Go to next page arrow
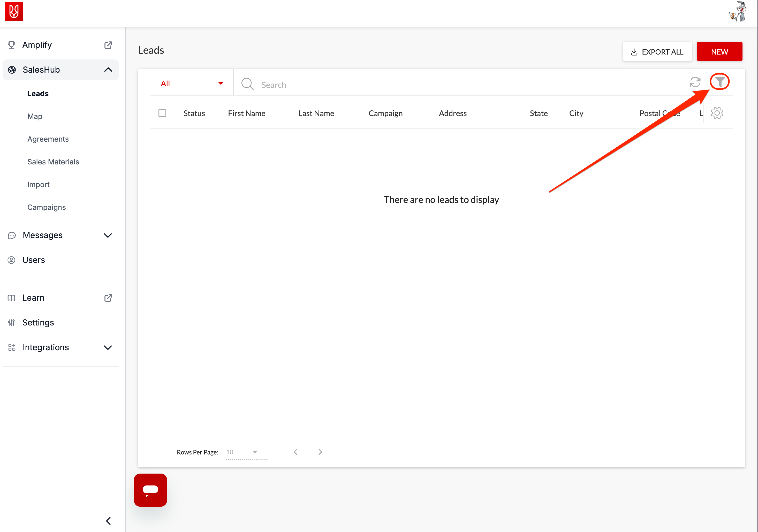The image size is (758, 532). 320,452
